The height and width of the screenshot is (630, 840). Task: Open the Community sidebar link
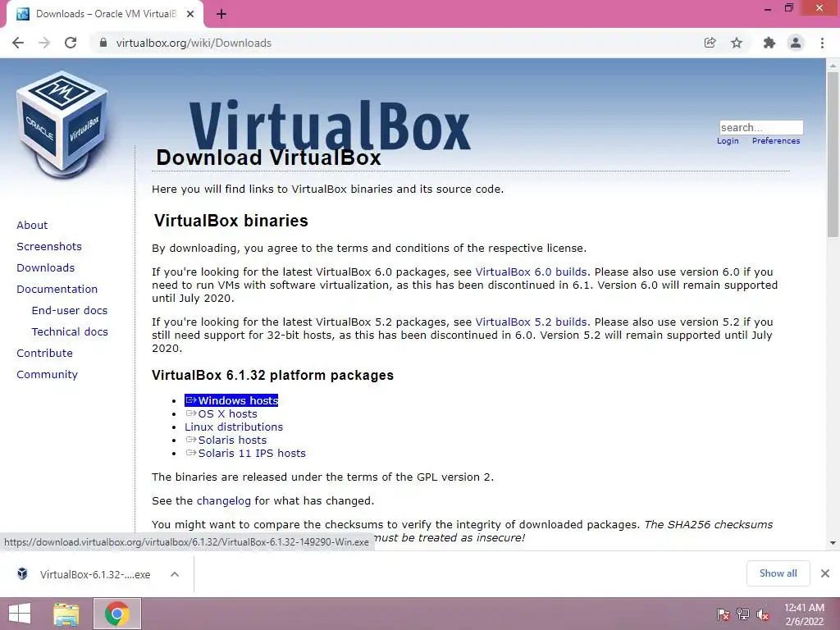47,374
